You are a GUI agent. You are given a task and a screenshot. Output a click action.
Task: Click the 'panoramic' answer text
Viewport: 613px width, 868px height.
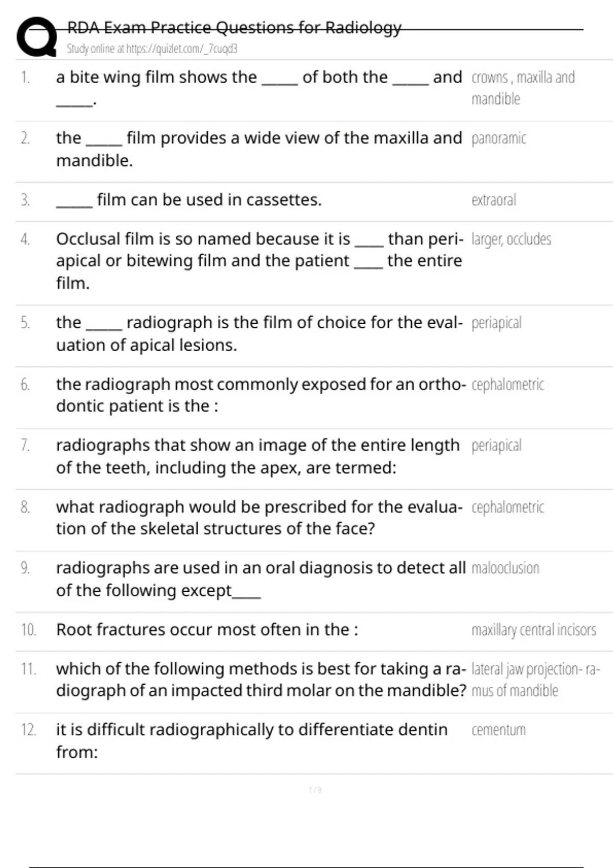click(499, 138)
